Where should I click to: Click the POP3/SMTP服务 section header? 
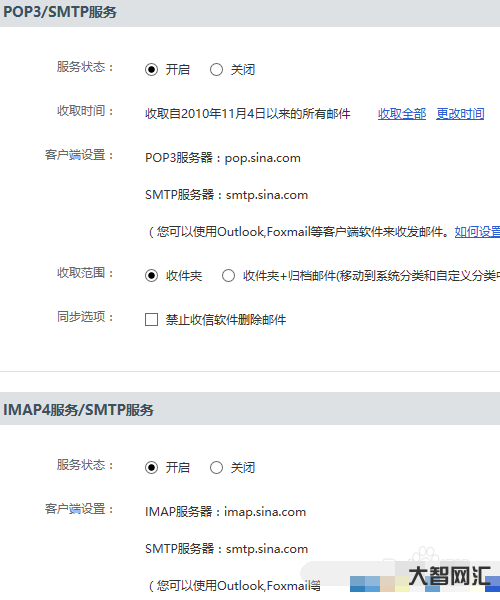point(60,12)
